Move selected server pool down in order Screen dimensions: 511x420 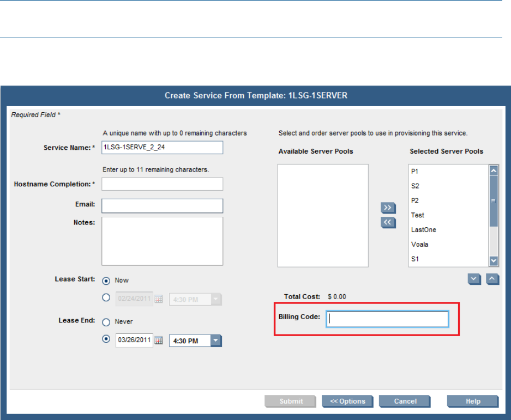coord(474,279)
